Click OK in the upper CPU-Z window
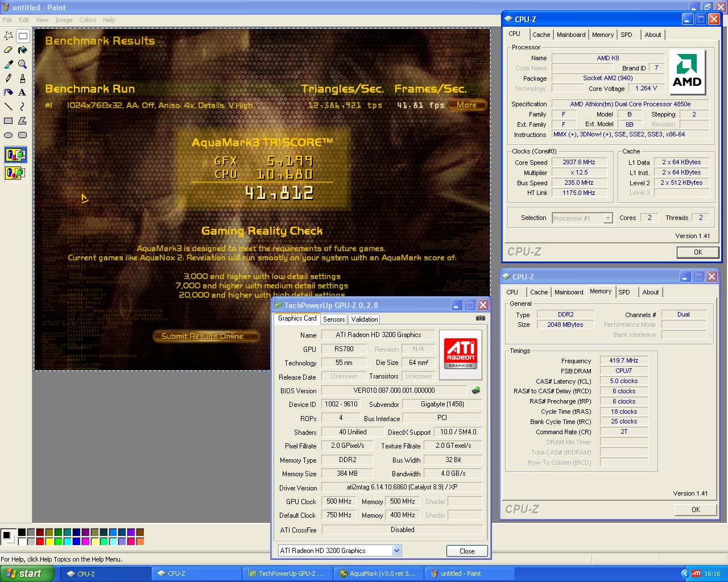 (x=698, y=252)
